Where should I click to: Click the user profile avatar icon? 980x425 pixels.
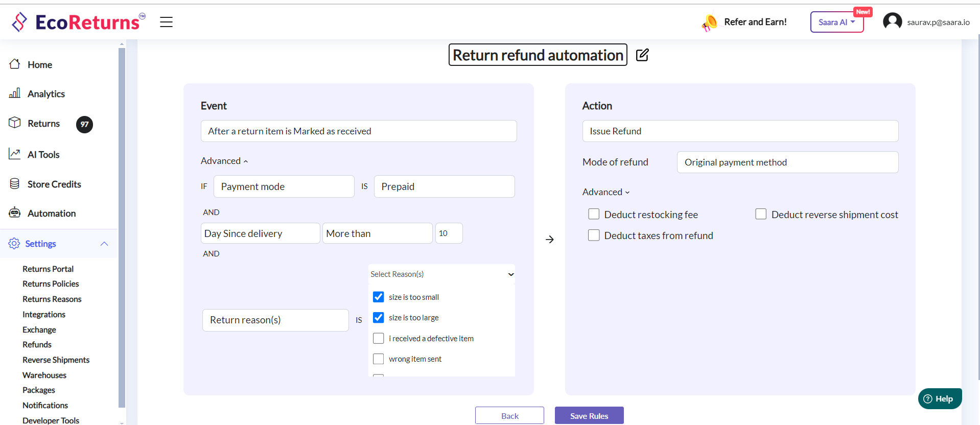pos(892,22)
